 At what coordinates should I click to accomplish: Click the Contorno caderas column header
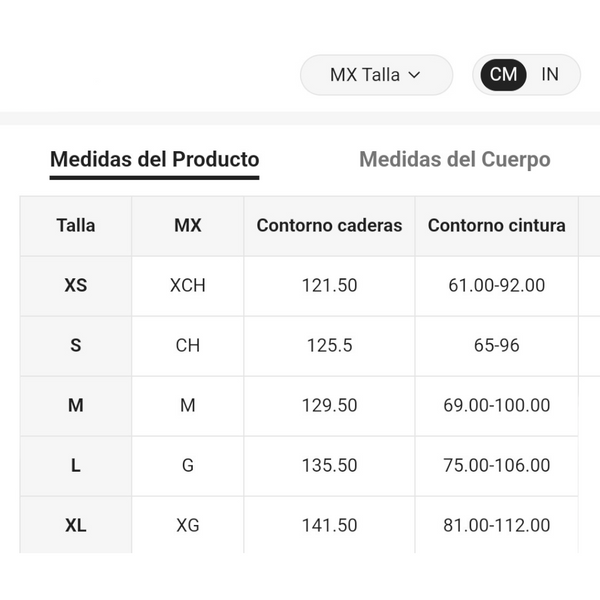coord(329,226)
